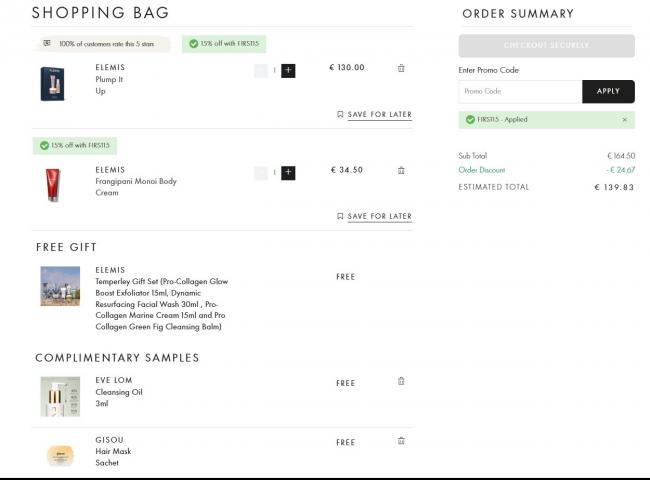Click the FIRST15 Applied green check icon
This screenshot has height=480, width=650.
click(x=470, y=119)
